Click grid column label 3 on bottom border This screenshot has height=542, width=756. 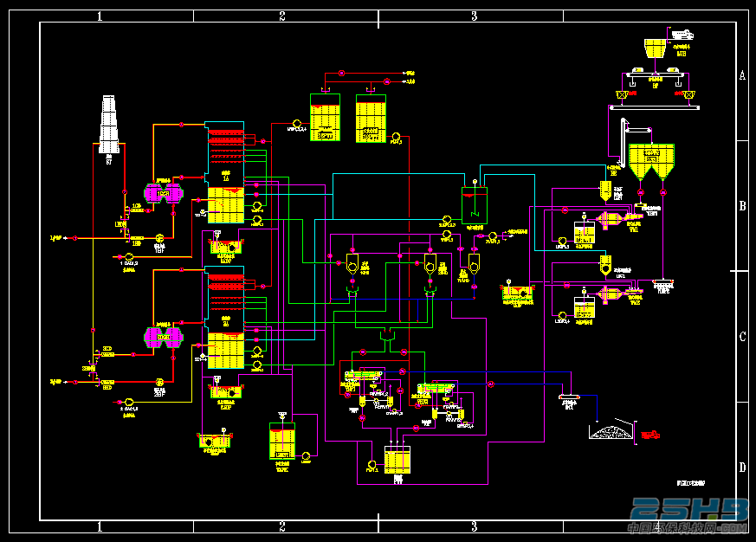click(x=475, y=526)
